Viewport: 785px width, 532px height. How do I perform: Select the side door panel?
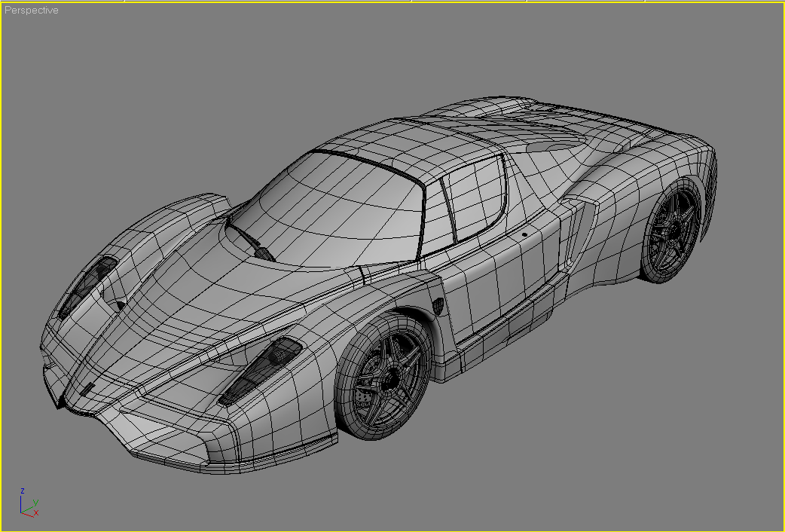tap(501, 276)
